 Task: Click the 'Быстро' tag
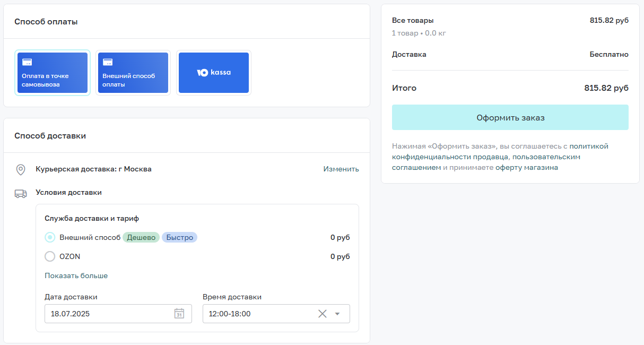click(180, 237)
